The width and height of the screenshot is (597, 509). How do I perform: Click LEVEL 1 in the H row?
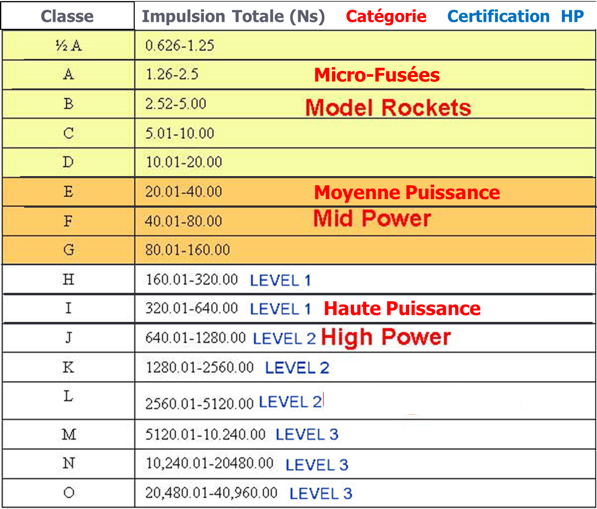[x=281, y=281]
